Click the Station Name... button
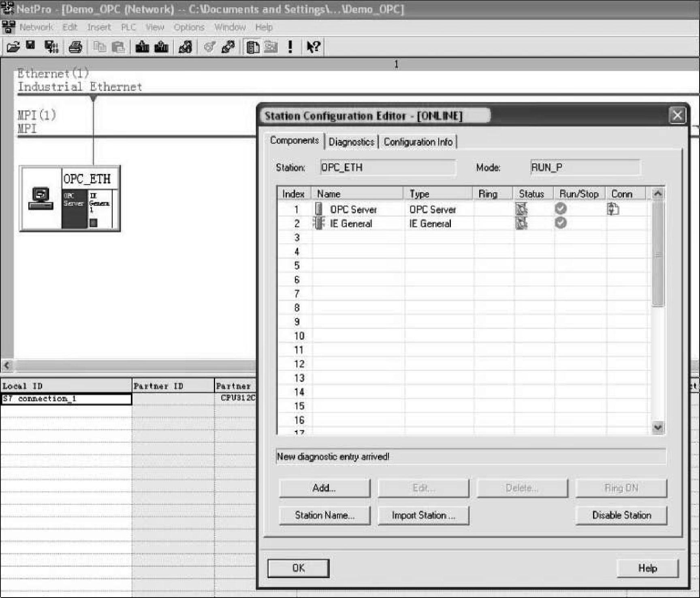The width and height of the screenshot is (700, 598). [324, 515]
